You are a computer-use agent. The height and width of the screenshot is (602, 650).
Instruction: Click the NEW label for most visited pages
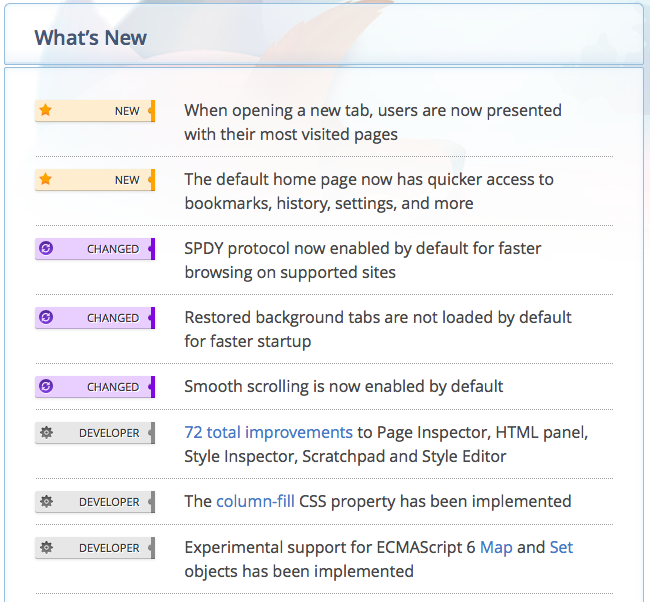pos(127,111)
